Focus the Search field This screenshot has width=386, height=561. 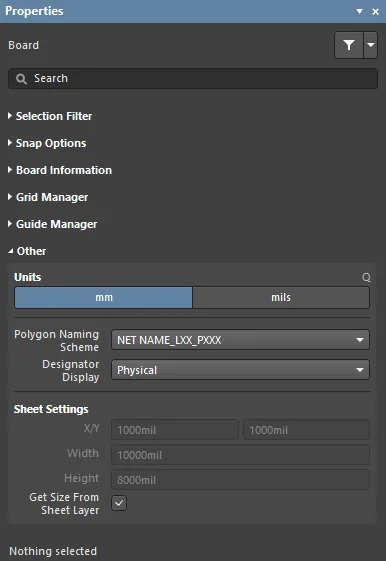(x=193, y=78)
